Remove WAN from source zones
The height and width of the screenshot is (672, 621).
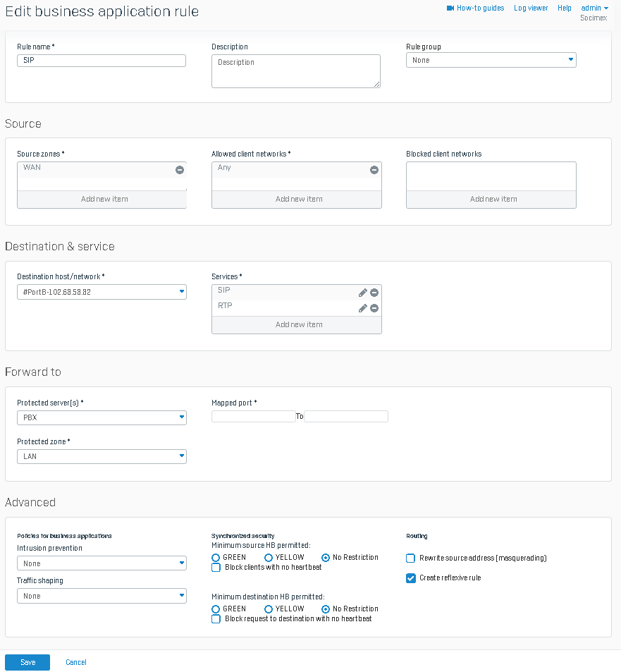[x=180, y=170]
